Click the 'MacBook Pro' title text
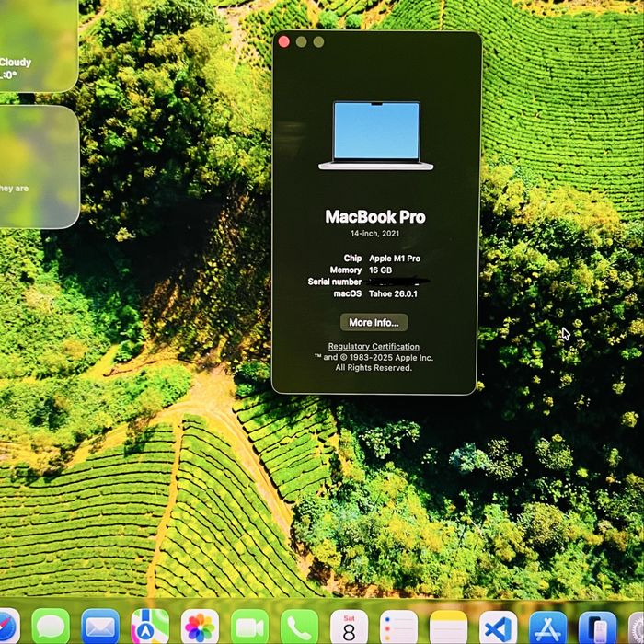This screenshot has height=644, width=644. pyautogui.click(x=375, y=217)
